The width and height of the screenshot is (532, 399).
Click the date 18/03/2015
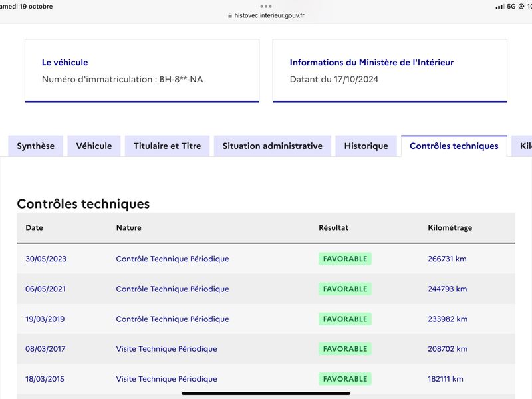point(45,379)
